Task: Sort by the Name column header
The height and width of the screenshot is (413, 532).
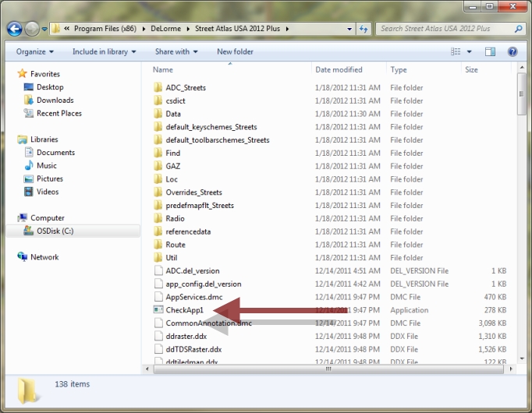Action: (163, 70)
